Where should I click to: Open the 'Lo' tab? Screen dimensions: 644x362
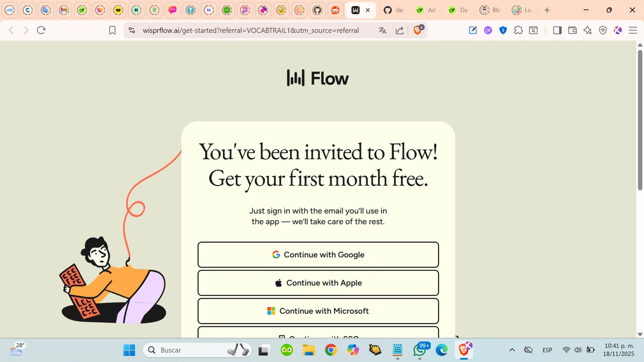pos(522,10)
